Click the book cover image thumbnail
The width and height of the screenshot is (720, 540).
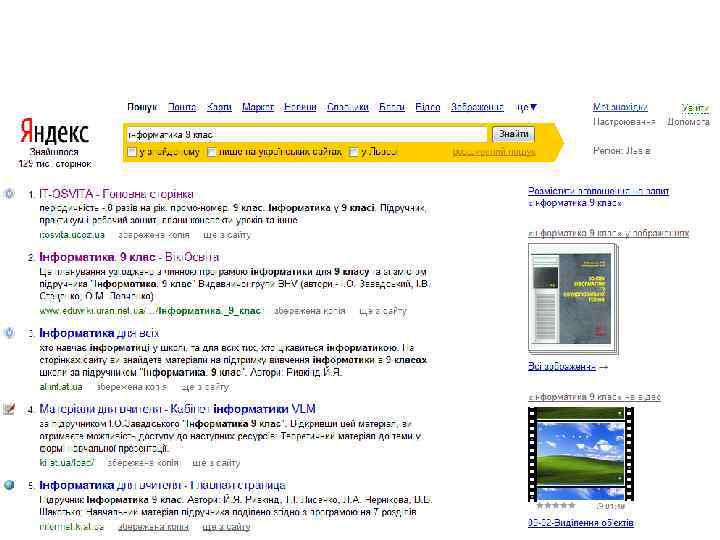click(x=574, y=298)
